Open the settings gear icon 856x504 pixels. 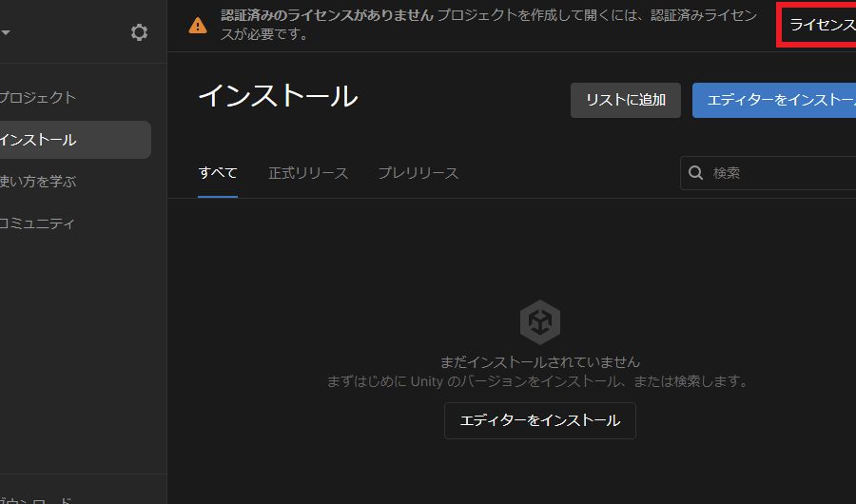pyautogui.click(x=139, y=32)
